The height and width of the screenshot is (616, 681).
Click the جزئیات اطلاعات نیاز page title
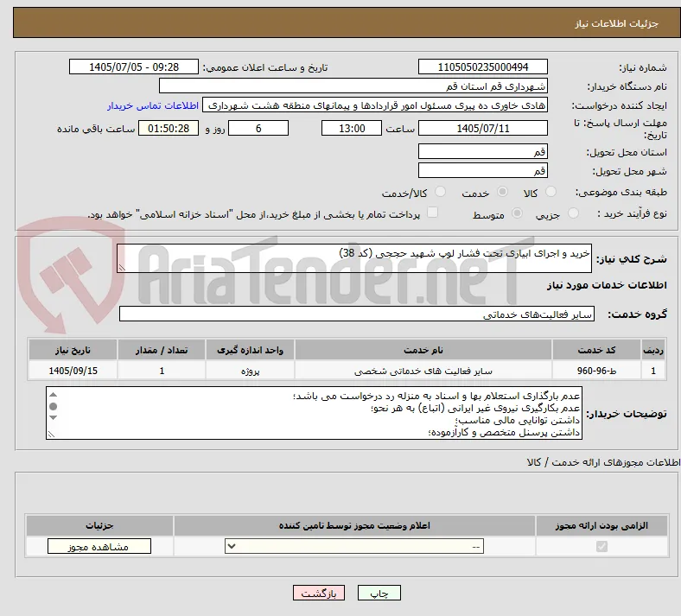617,23
